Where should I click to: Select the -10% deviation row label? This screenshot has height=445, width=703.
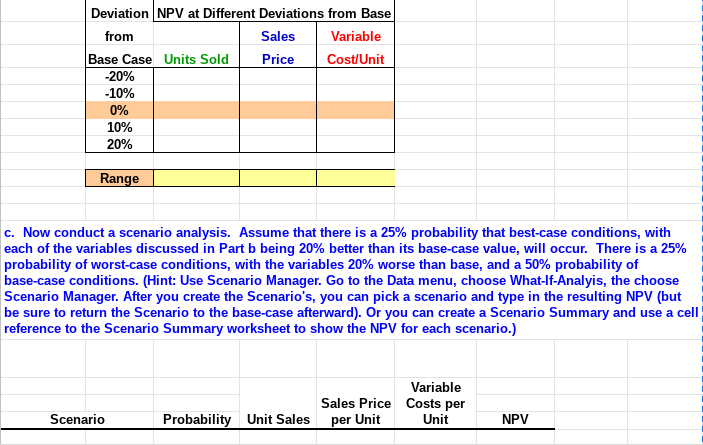[119, 94]
